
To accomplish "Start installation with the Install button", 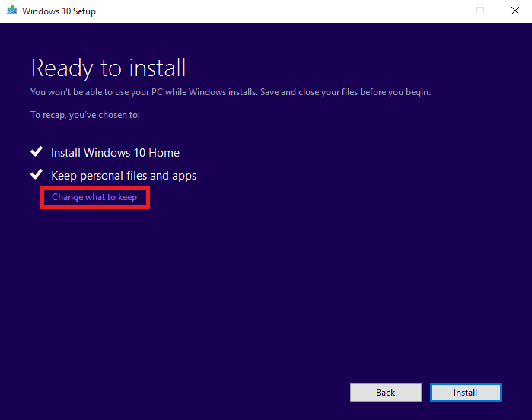I will pos(466,393).
